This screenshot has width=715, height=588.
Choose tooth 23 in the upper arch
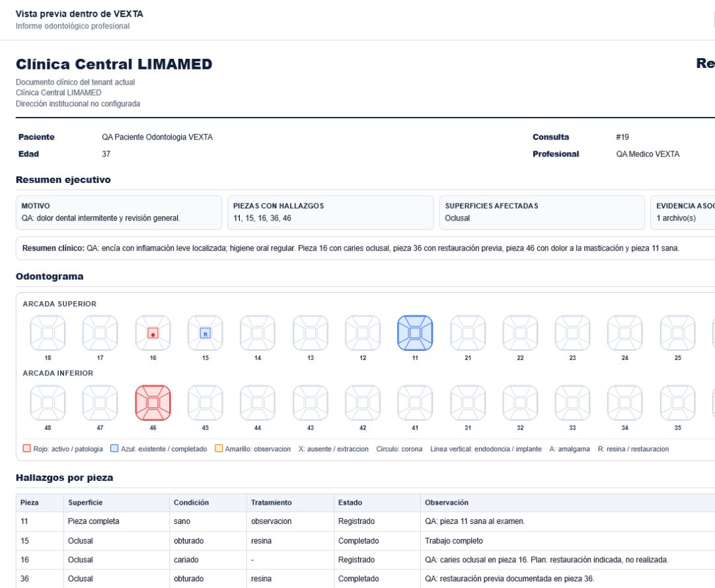click(x=573, y=333)
